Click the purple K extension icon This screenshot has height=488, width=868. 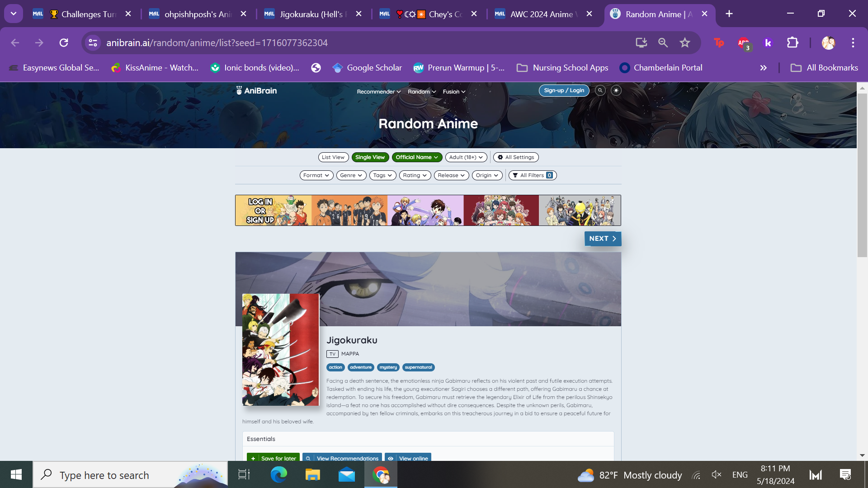pyautogui.click(x=768, y=42)
